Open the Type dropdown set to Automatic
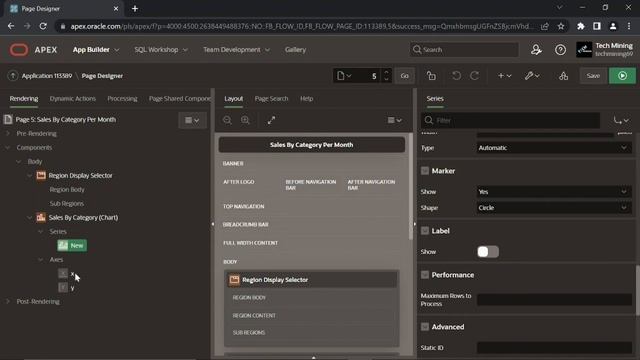 [x=554, y=148]
